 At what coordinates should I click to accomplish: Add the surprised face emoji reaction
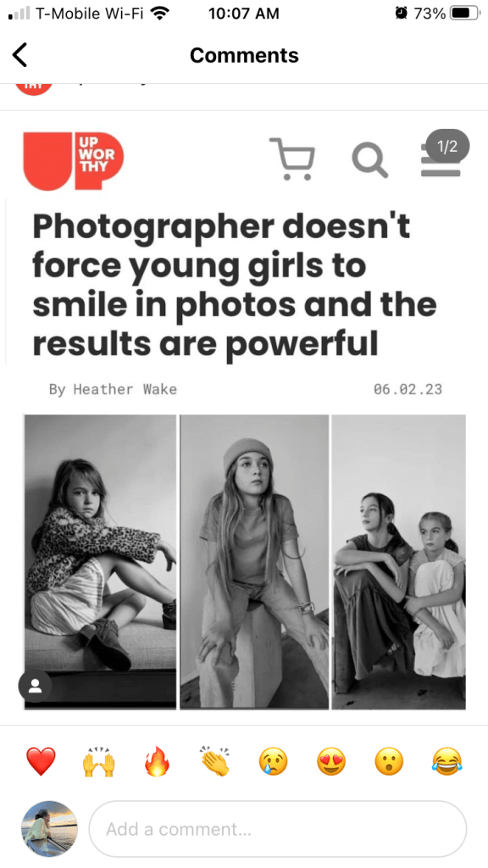point(389,762)
